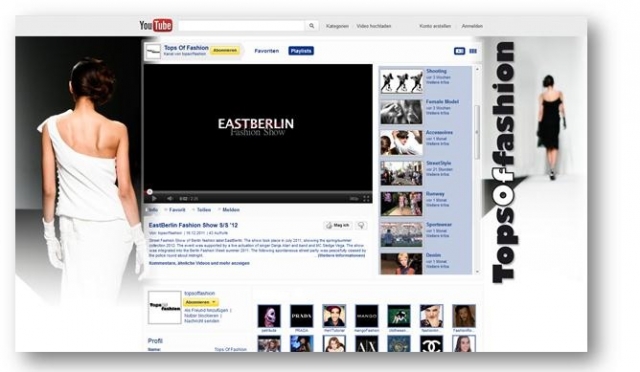The image size is (640, 372).
Task: Open the Anmelden sign-in link
Action: (472, 26)
